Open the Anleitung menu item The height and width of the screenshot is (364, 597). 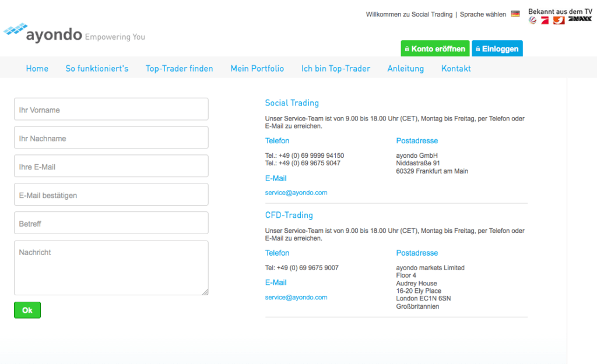click(406, 69)
